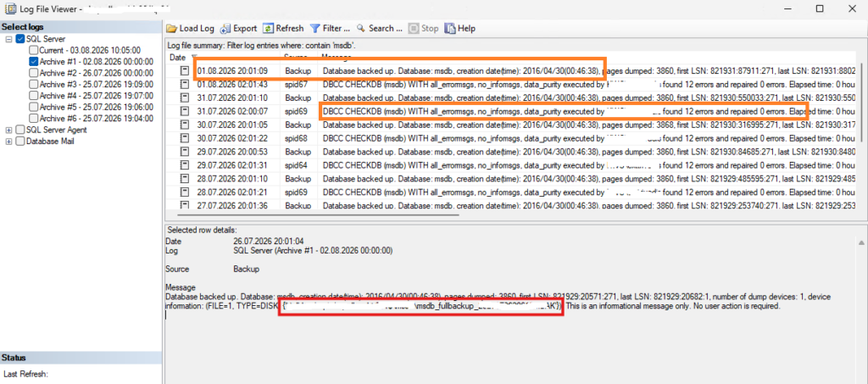Select DBCC CHECKDB message on 01.08.2026 02:01:43
Viewport: 868px width, 384px height.
(590, 84)
